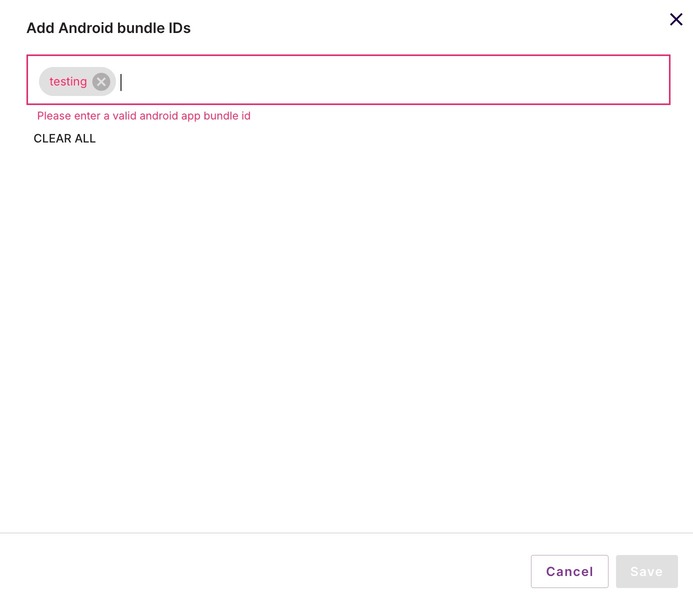Close the Add Android bundle IDs dialog

pyautogui.click(x=676, y=19)
